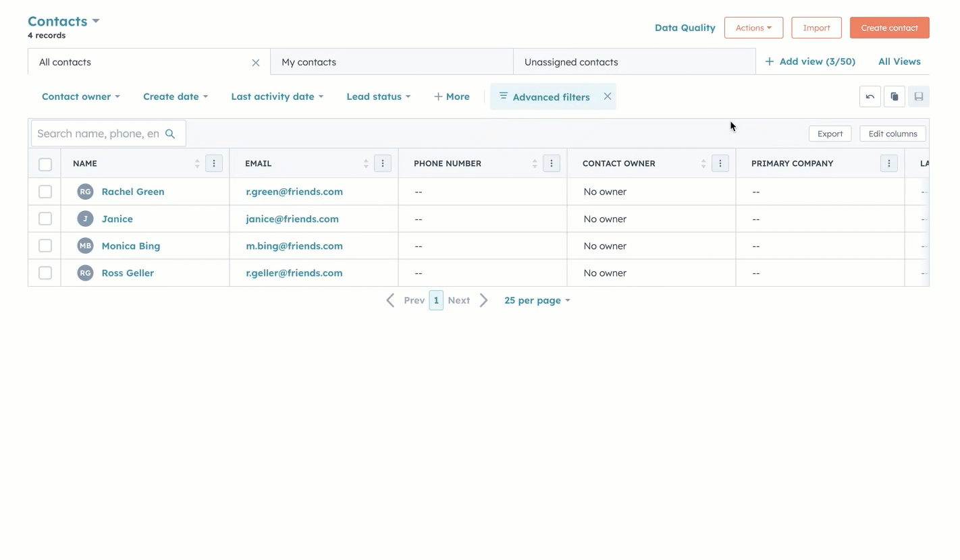Click the 4 records count text
This screenshot has width=960, height=560.
coord(47,35)
